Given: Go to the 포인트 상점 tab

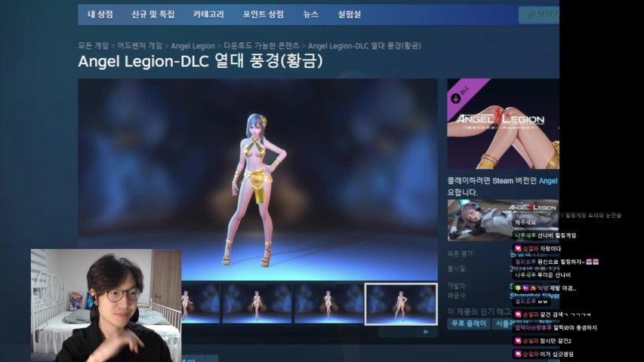Looking at the screenshot, I should click(263, 14).
